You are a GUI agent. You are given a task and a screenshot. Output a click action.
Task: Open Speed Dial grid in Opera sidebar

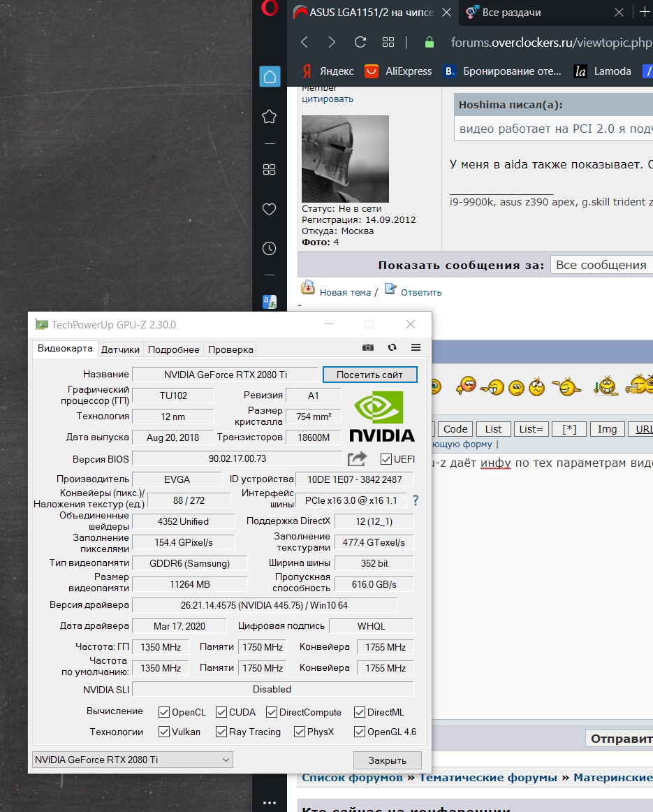point(269,169)
